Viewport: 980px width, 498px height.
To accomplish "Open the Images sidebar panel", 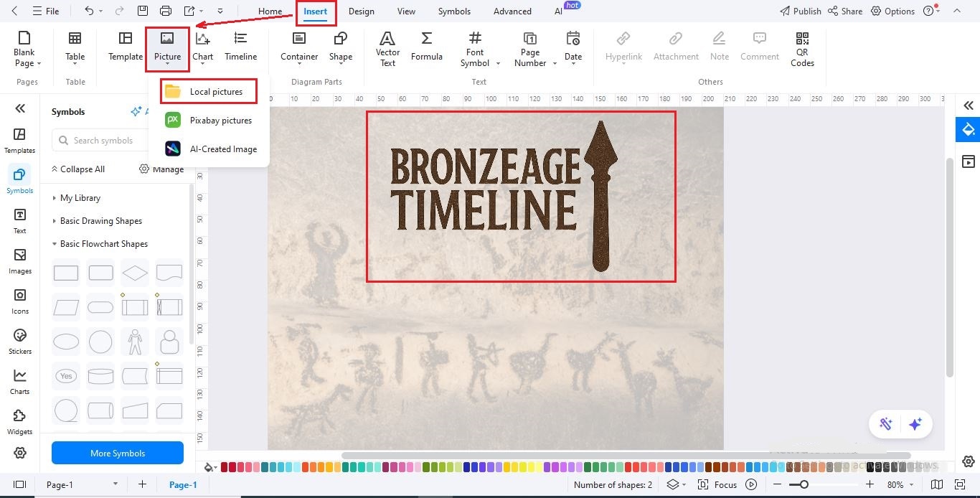I will click(19, 261).
